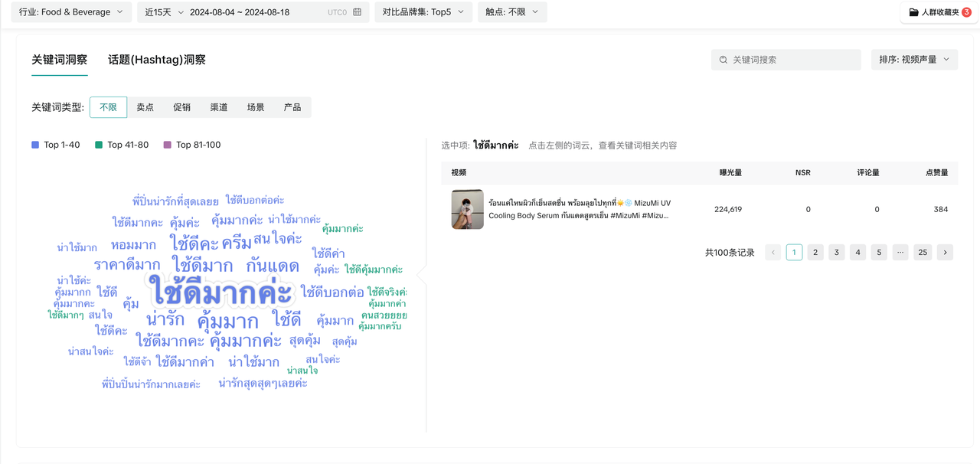Toggle the Top 1-40 blue legend swatch
Screen dimensions: 980x464
click(x=35, y=145)
